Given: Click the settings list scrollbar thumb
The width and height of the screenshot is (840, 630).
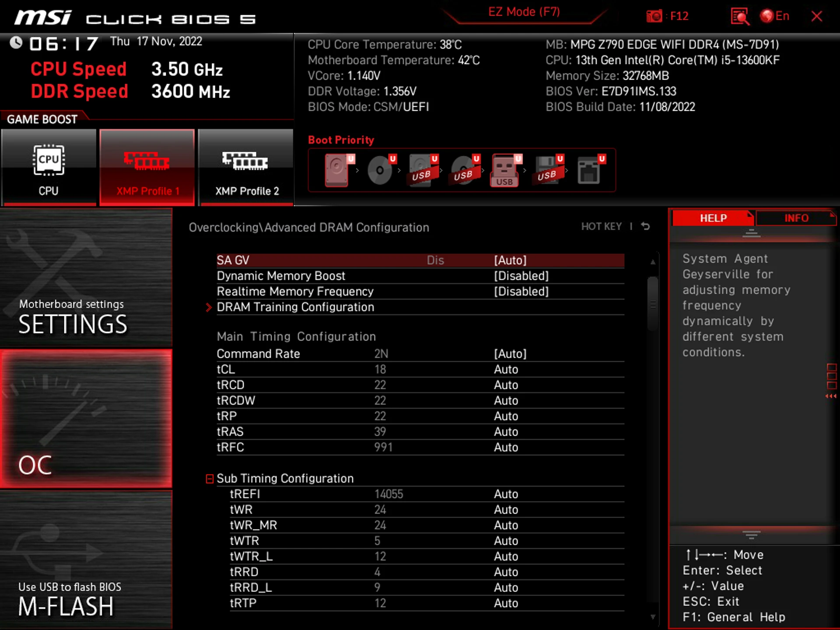Looking at the screenshot, I should (653, 304).
